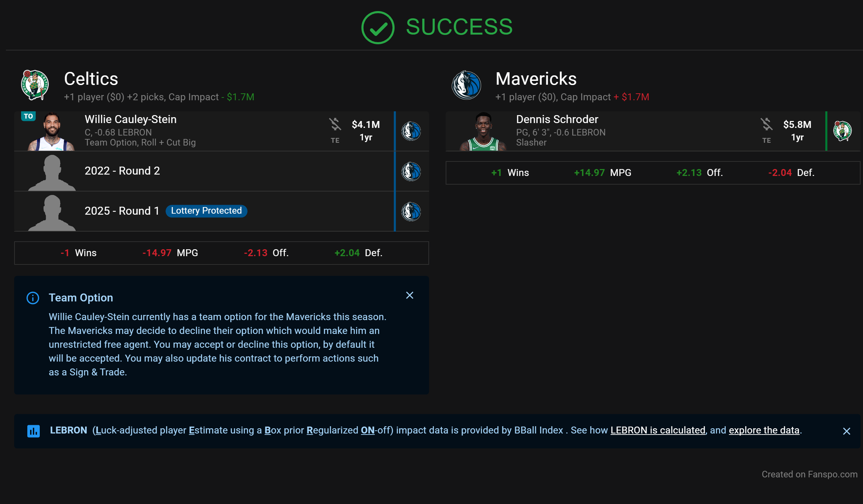The image size is (863, 504).
Task: Click Celtics cap impact '- $1.7M' text
Action: pyautogui.click(x=238, y=97)
